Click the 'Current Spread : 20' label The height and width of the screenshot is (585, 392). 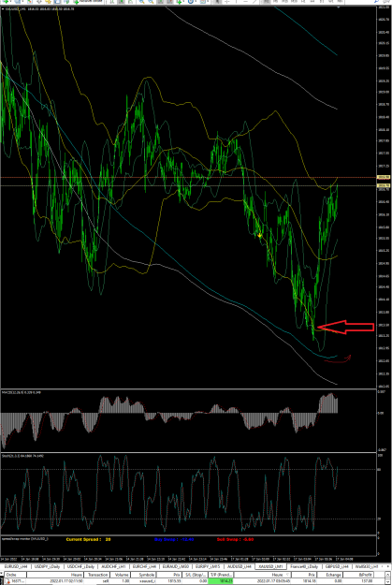click(88, 539)
